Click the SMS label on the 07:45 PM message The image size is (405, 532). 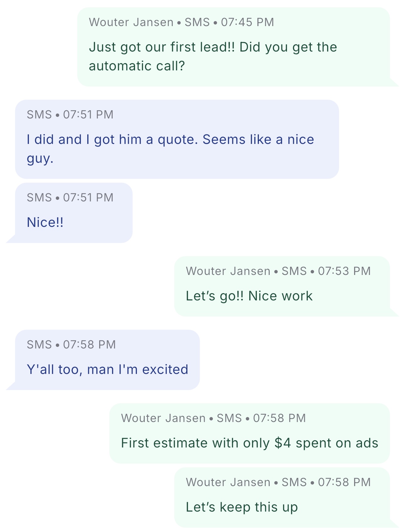click(197, 22)
